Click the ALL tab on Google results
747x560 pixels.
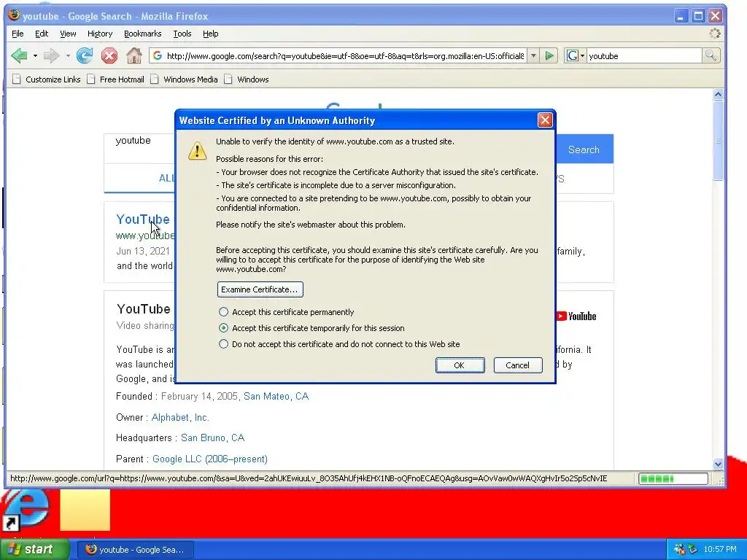click(x=166, y=179)
